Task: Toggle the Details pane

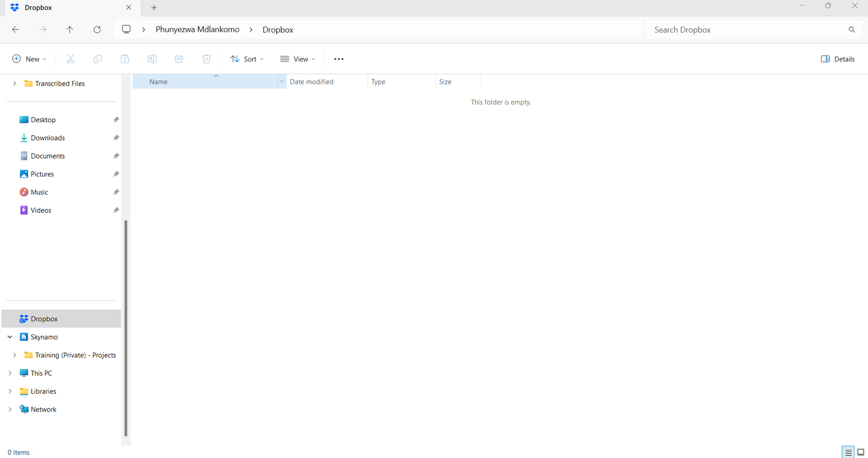Action: [x=837, y=59]
